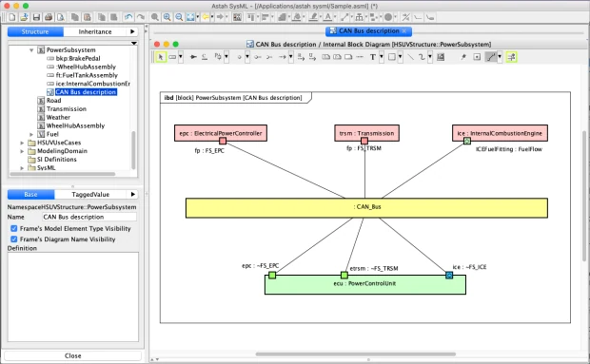Click the Print toolbar icon
The image size is (590, 364).
[49, 17]
